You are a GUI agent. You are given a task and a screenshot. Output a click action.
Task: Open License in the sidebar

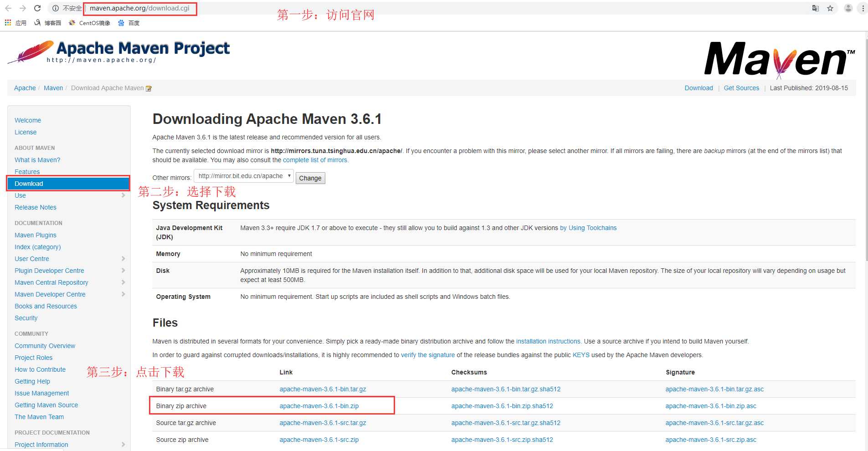26,132
